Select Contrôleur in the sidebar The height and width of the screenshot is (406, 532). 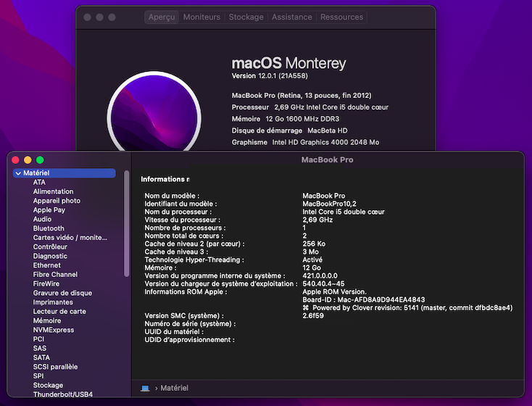[x=50, y=246]
